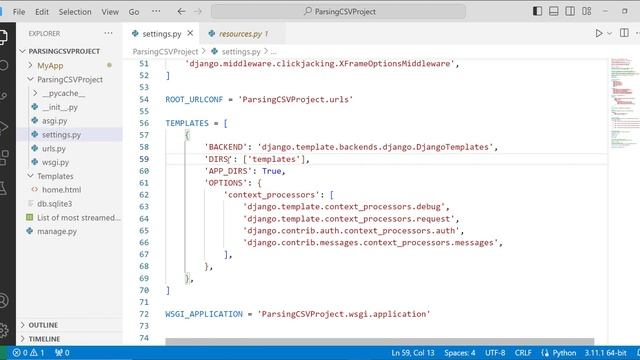This screenshot has width=640, height=360.
Task: Split the editor to the right
Action: tap(624, 33)
